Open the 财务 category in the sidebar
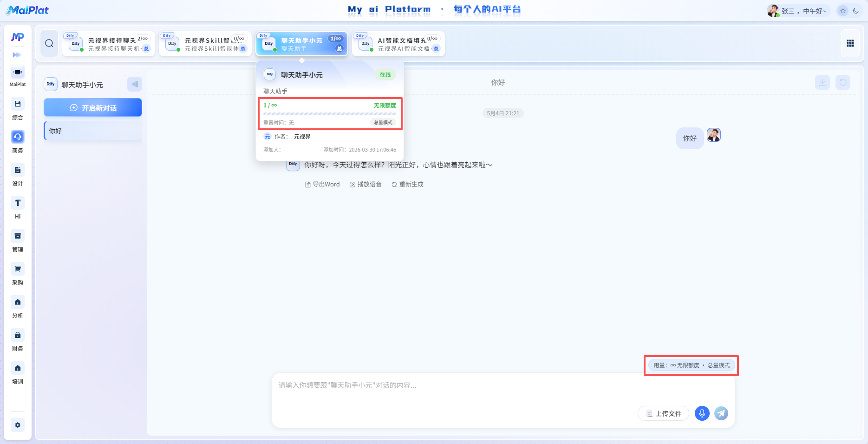The image size is (868, 444). (18, 340)
